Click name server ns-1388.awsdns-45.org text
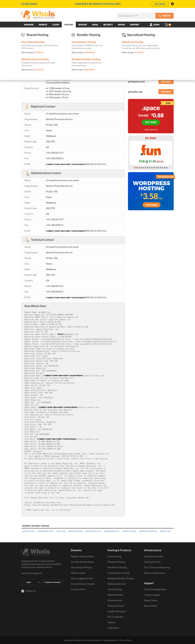 click(x=57, y=88)
